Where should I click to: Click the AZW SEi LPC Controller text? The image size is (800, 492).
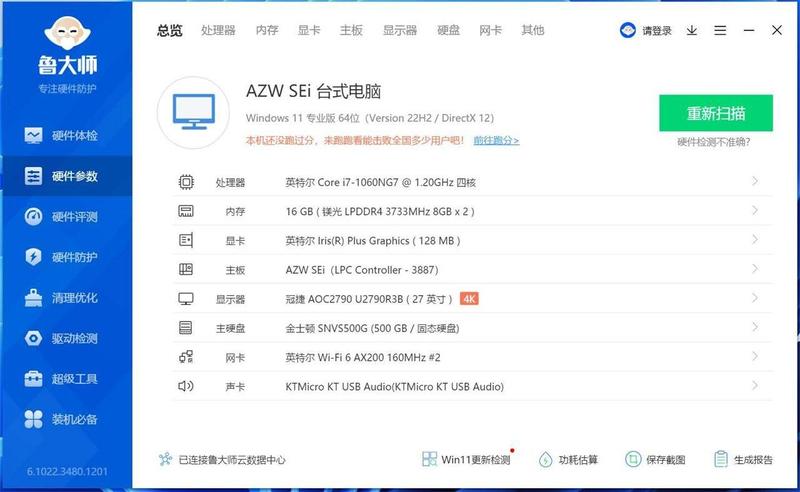point(362,270)
